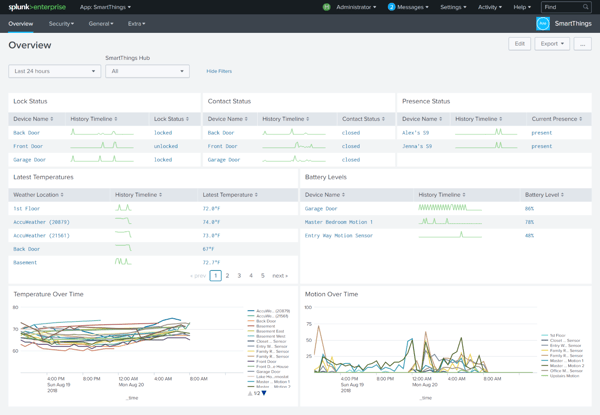Click Alex's S9 presence history sparkline

pyautogui.click(x=486, y=132)
